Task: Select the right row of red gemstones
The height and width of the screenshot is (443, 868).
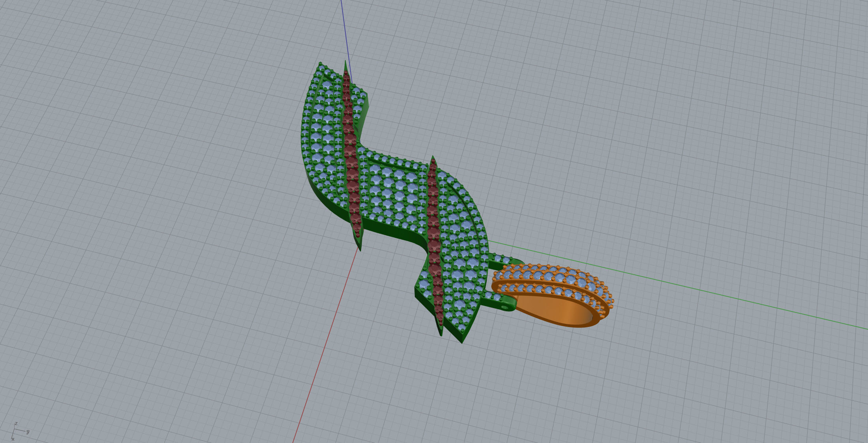Action: pyautogui.click(x=435, y=241)
